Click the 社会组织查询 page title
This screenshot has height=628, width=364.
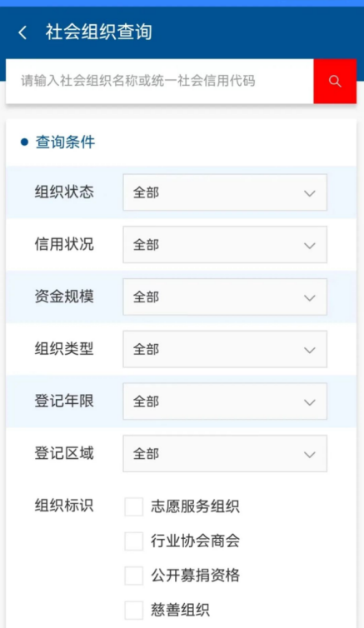pos(98,32)
